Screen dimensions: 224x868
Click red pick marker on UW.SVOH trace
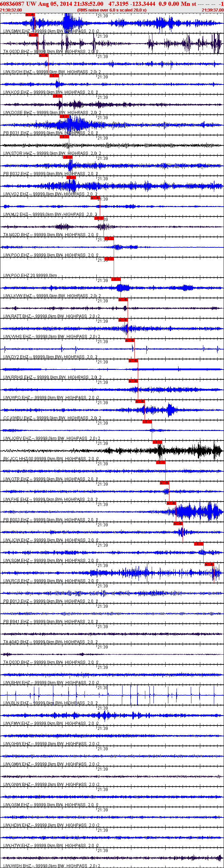pyautogui.click(x=44, y=55)
